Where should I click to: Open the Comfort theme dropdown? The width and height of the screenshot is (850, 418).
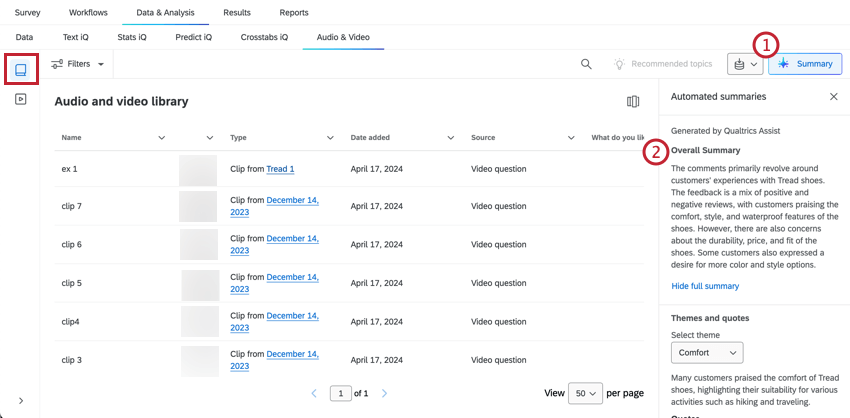pyautogui.click(x=707, y=353)
